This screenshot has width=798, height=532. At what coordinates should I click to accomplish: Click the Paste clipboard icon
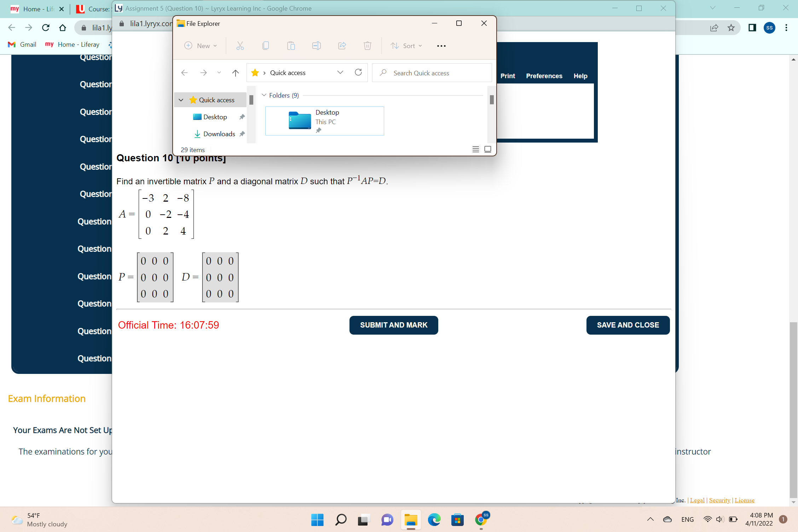pos(291,46)
